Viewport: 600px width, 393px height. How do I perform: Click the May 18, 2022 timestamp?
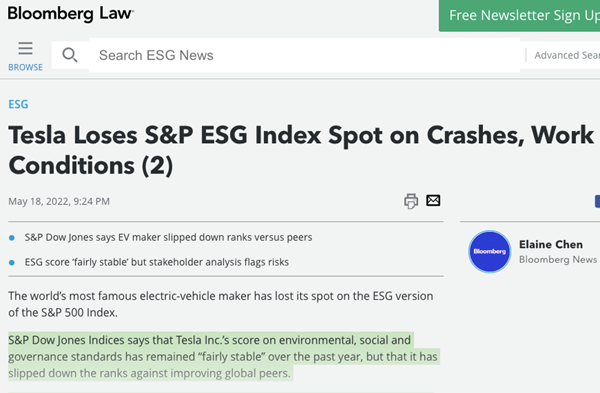pos(59,201)
